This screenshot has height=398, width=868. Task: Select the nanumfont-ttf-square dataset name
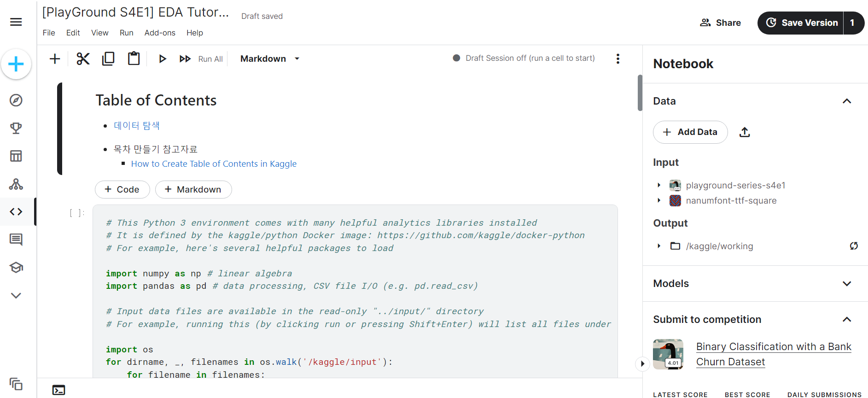(731, 200)
